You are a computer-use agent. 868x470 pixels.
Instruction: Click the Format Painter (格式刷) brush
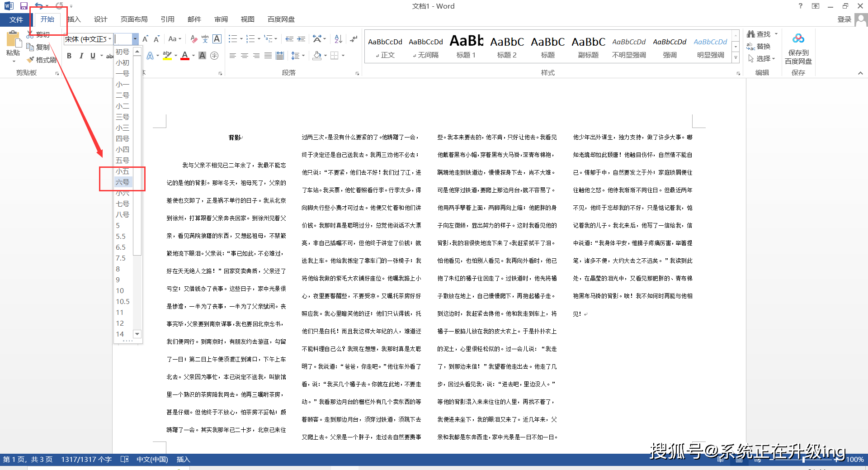pyautogui.click(x=30, y=60)
